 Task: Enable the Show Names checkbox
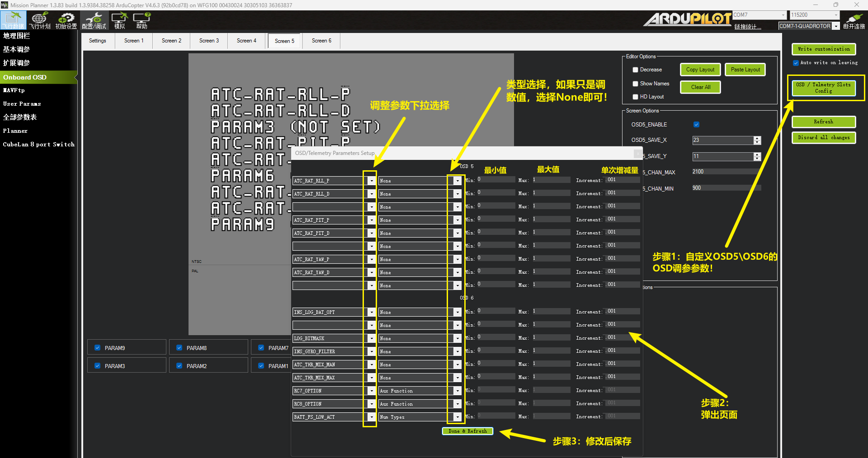635,84
